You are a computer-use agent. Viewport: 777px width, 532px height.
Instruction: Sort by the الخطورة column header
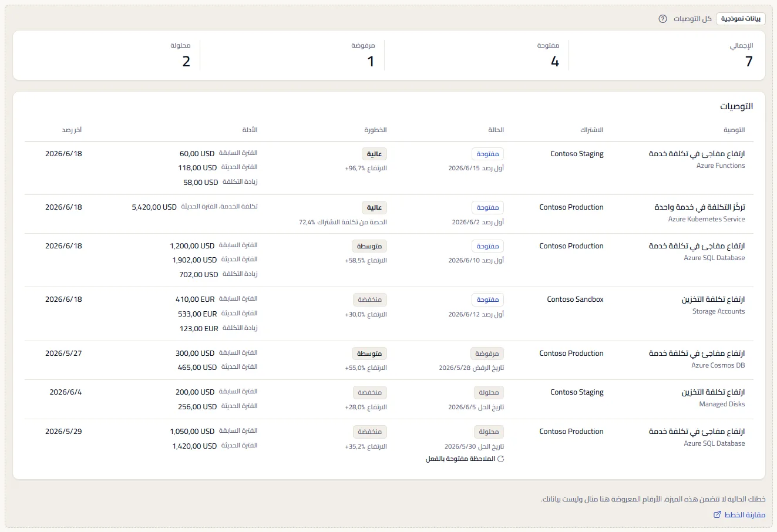click(375, 130)
